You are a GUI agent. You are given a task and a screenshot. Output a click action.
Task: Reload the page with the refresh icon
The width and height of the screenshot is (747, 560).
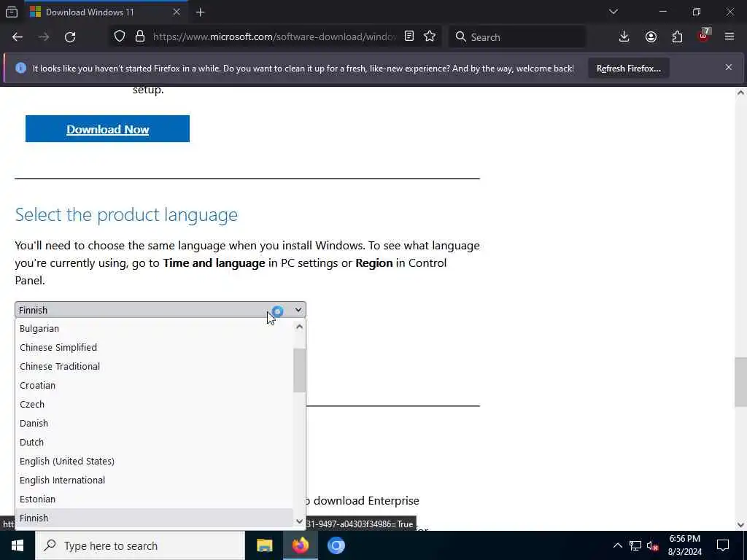70,37
